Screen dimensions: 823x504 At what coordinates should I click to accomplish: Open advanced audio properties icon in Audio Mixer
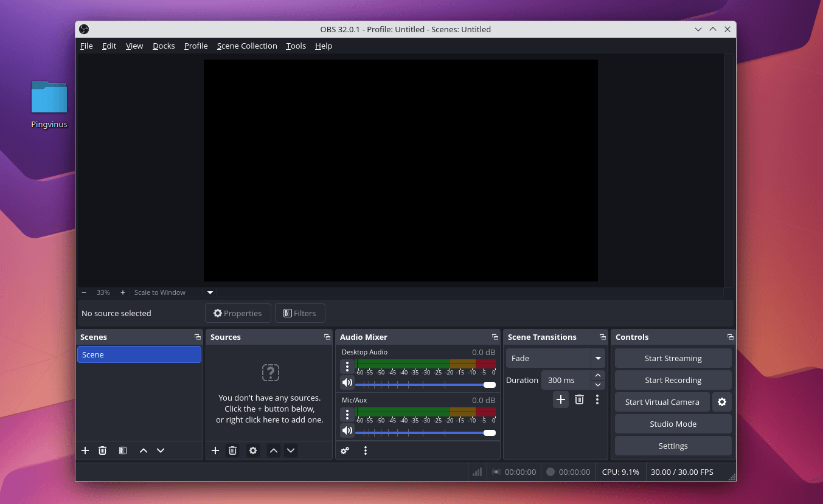[x=345, y=450]
